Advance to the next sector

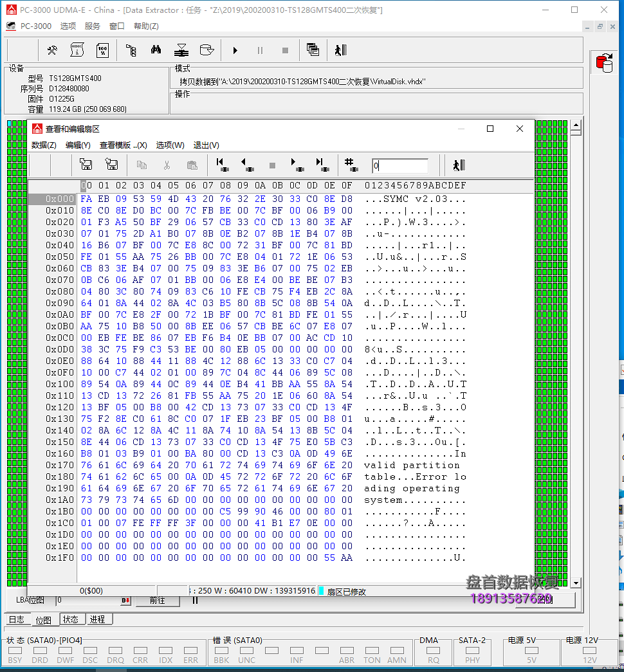pos(297,165)
